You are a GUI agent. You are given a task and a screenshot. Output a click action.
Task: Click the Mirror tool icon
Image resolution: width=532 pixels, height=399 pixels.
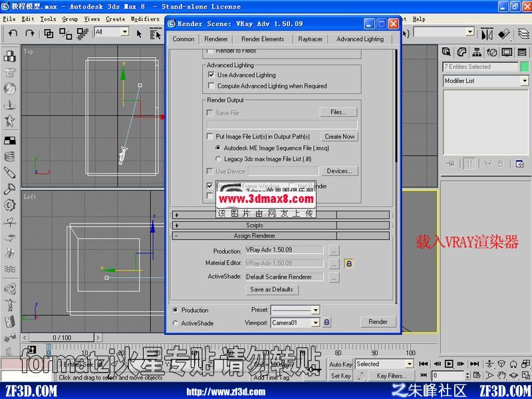(487, 34)
